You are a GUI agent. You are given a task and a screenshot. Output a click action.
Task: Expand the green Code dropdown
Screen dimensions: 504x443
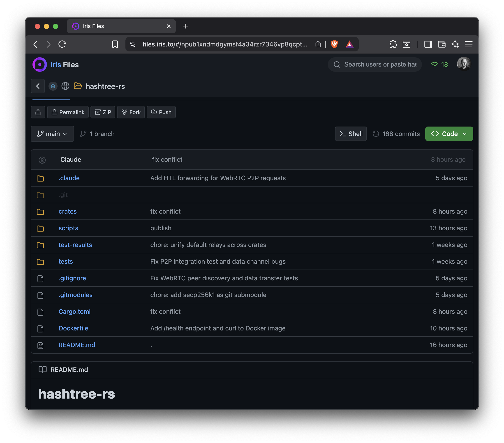[x=449, y=134]
